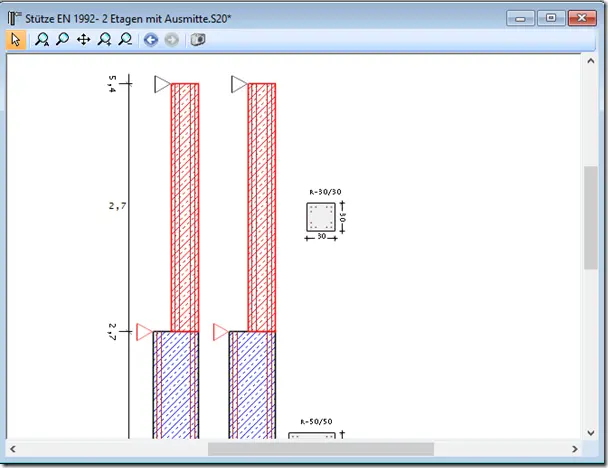Screen dimensions: 608x468
Task: Click the R-50/50 cross-section label
Action: (x=316, y=421)
